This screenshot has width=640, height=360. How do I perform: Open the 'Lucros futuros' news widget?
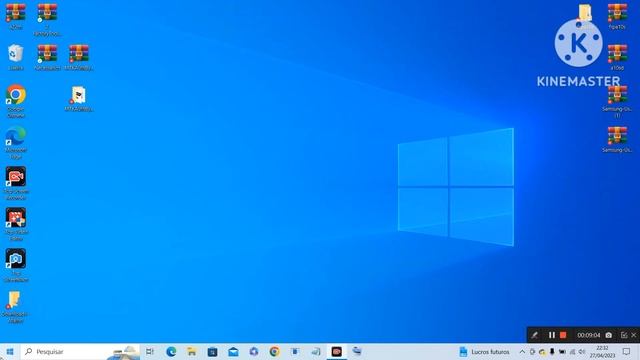[484, 351]
